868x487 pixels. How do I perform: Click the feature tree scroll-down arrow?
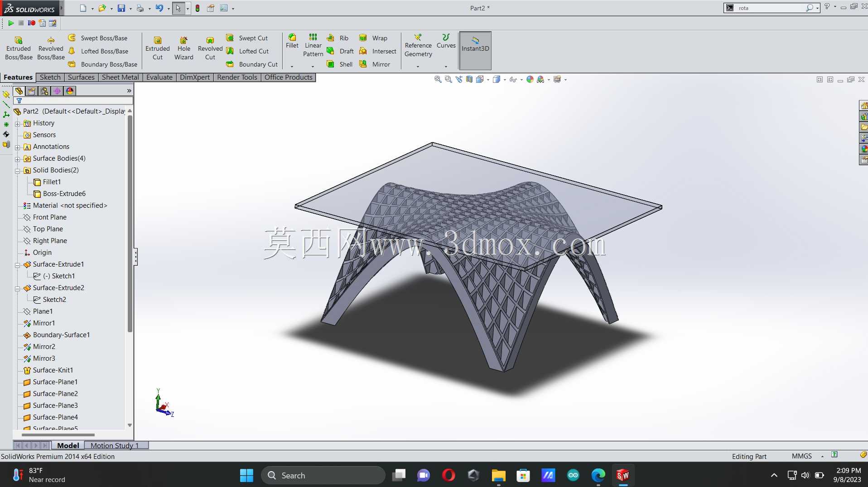130,425
